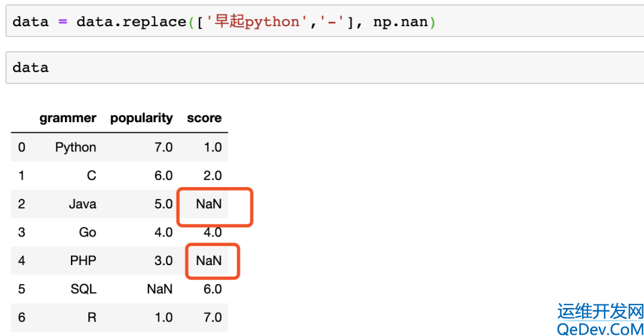644x336 pixels.
Task: Select the 'score' column header
Action: point(204,118)
